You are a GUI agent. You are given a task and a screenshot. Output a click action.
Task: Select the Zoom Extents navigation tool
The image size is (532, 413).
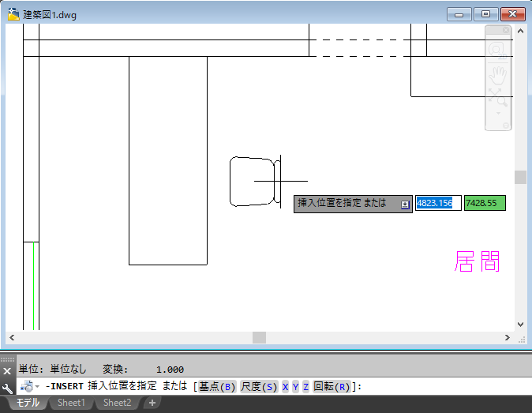coord(497,97)
